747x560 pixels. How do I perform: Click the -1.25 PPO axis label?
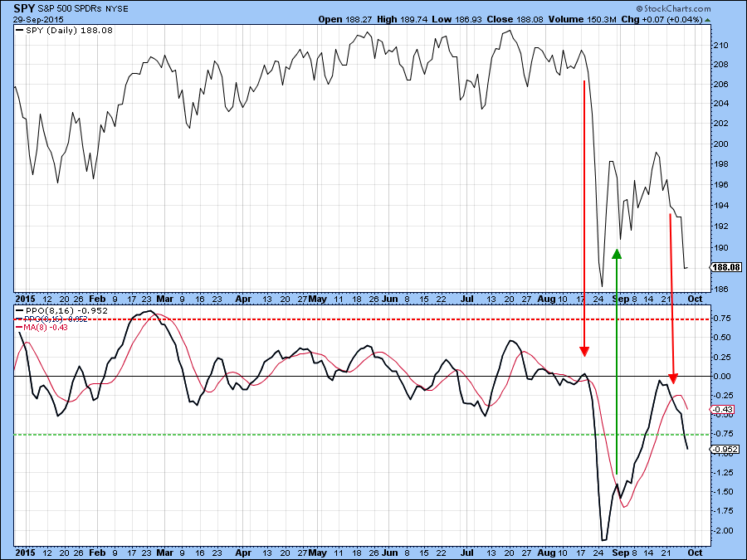pyautogui.click(x=722, y=472)
